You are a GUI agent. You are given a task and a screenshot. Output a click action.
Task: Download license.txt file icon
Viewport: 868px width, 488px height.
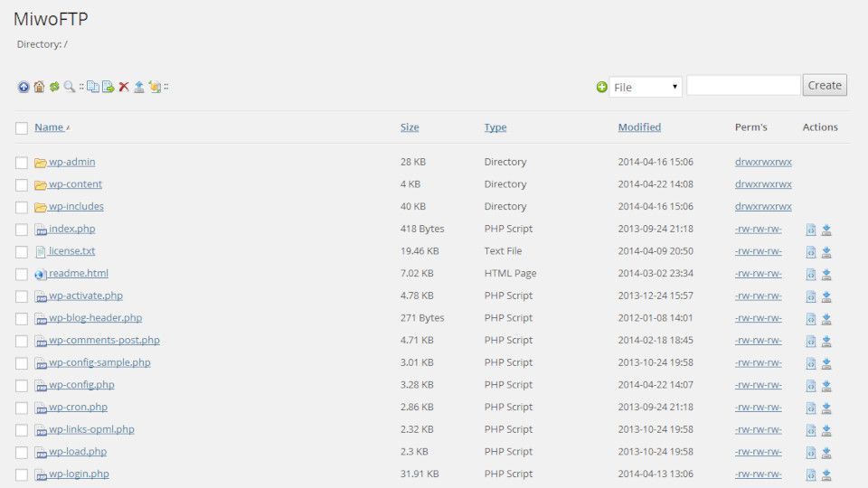click(x=826, y=252)
